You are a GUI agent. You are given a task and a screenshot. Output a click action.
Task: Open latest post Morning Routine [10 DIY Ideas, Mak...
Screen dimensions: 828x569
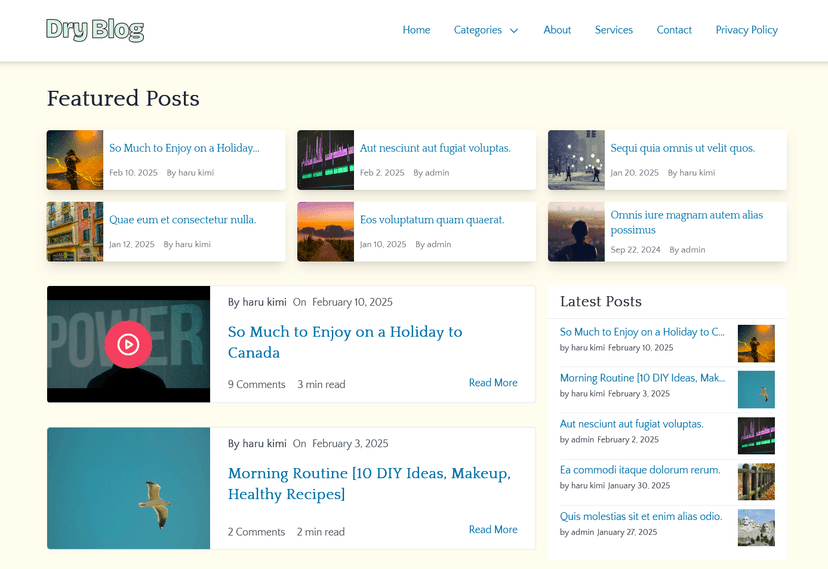tap(642, 378)
